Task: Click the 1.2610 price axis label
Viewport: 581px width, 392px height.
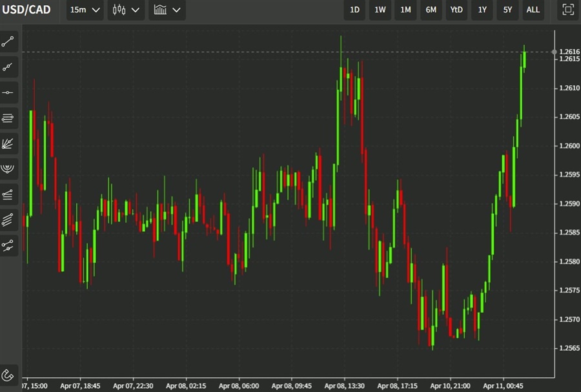Action: (x=569, y=88)
